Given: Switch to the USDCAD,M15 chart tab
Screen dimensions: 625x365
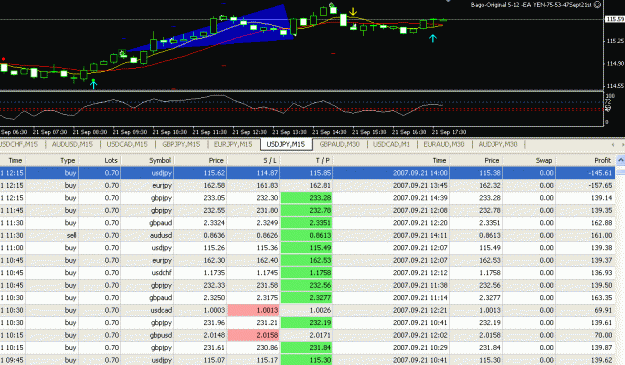Looking at the screenshot, I should click(x=127, y=144).
